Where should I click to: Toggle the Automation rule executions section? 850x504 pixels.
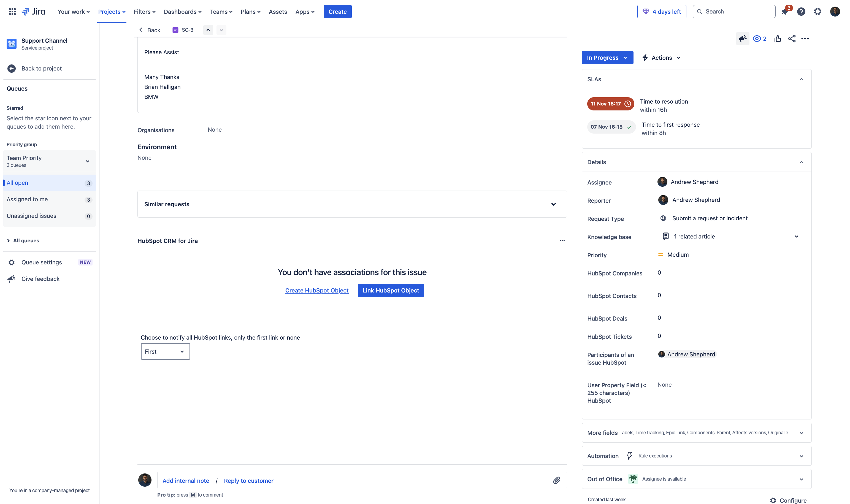pos(803,456)
